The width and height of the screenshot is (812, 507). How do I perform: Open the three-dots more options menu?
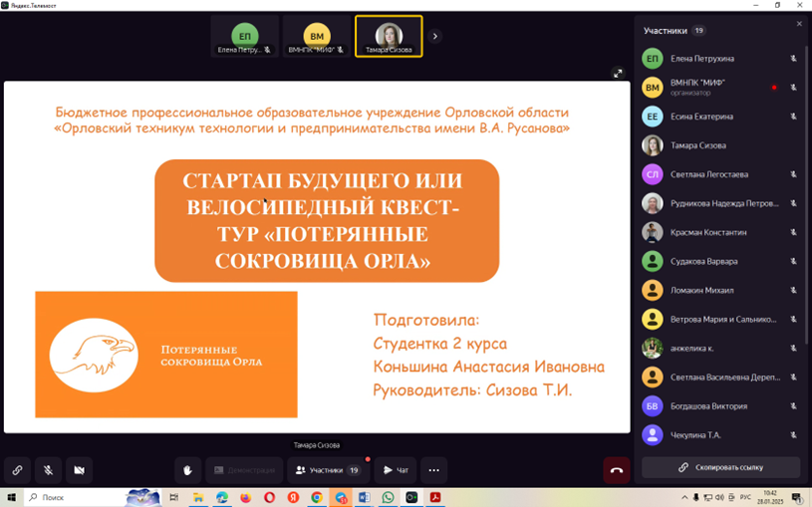tap(433, 470)
